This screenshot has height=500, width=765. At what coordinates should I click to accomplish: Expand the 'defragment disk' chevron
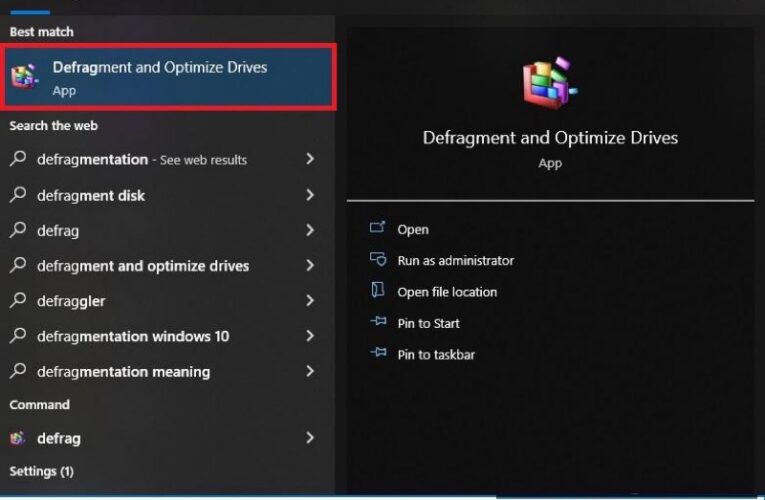pyautogui.click(x=310, y=195)
